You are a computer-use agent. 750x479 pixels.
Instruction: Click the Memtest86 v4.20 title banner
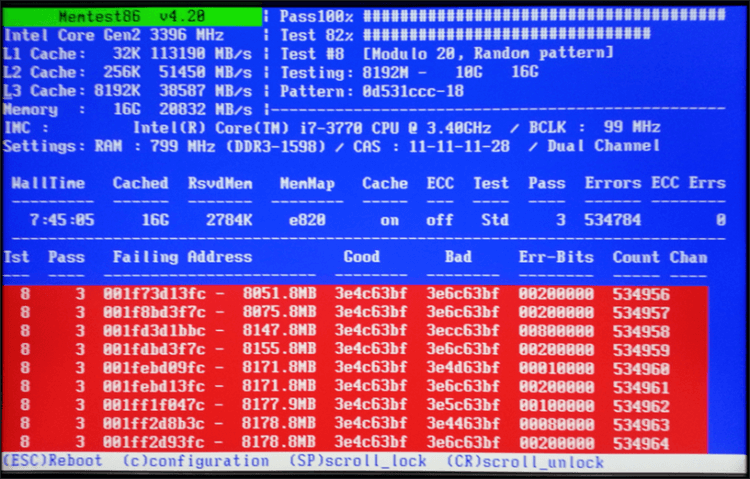click(132, 17)
